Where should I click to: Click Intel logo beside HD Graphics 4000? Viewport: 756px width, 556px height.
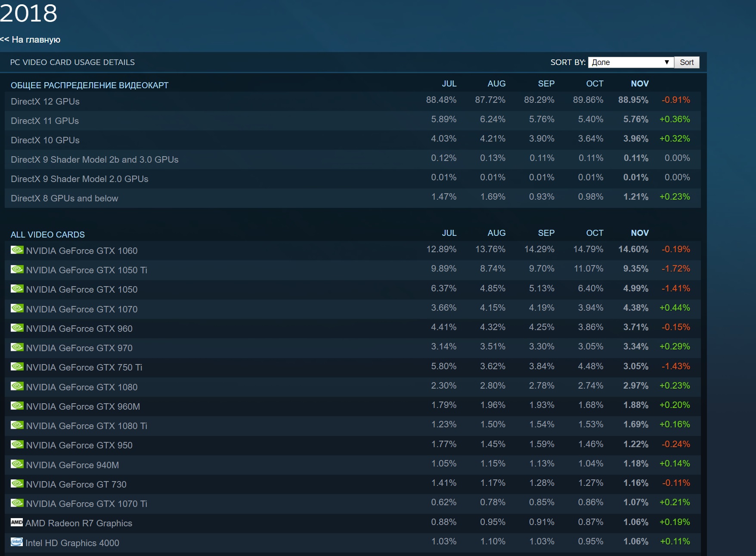(17, 542)
